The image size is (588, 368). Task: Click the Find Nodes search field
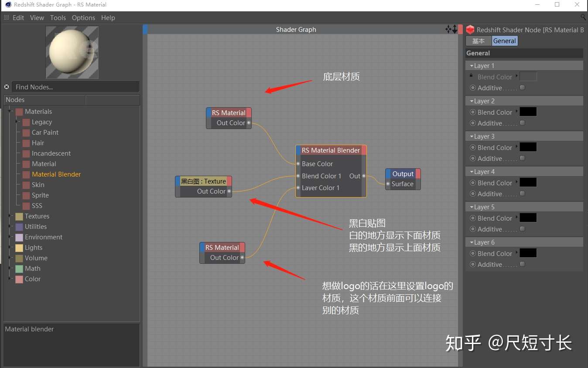(x=75, y=87)
